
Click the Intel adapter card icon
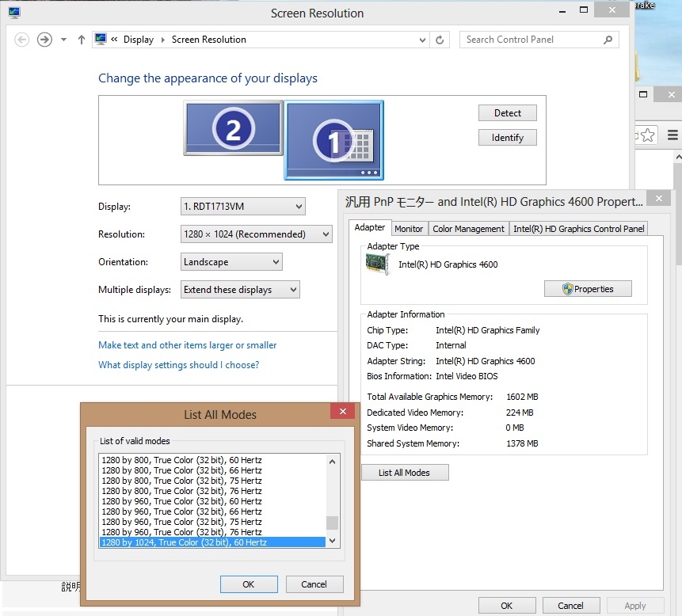click(379, 264)
